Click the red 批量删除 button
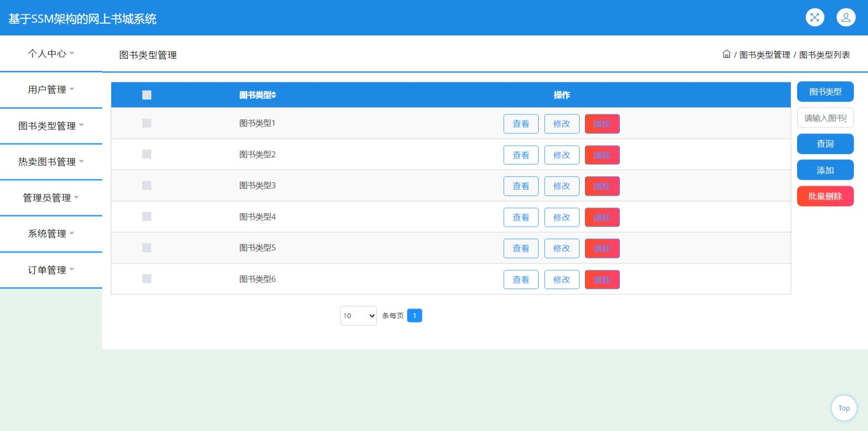Screen dimensions: 868x431 pyautogui.click(x=825, y=196)
